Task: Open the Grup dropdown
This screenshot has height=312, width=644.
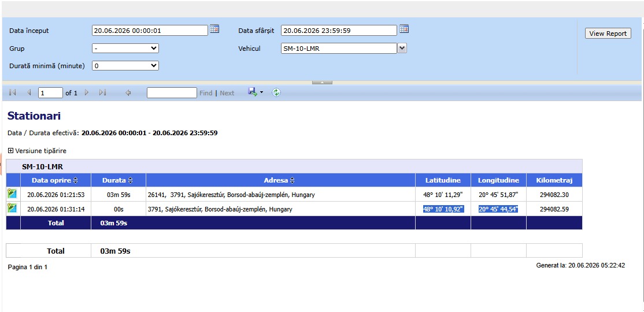Action: coord(125,49)
